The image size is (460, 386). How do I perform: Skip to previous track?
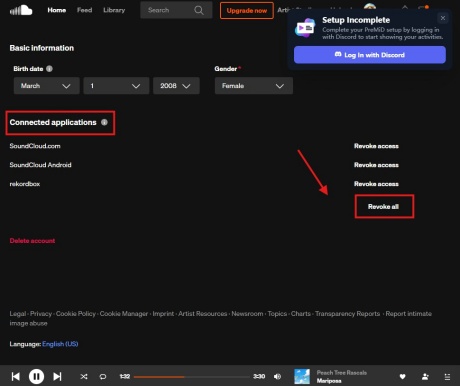point(16,376)
